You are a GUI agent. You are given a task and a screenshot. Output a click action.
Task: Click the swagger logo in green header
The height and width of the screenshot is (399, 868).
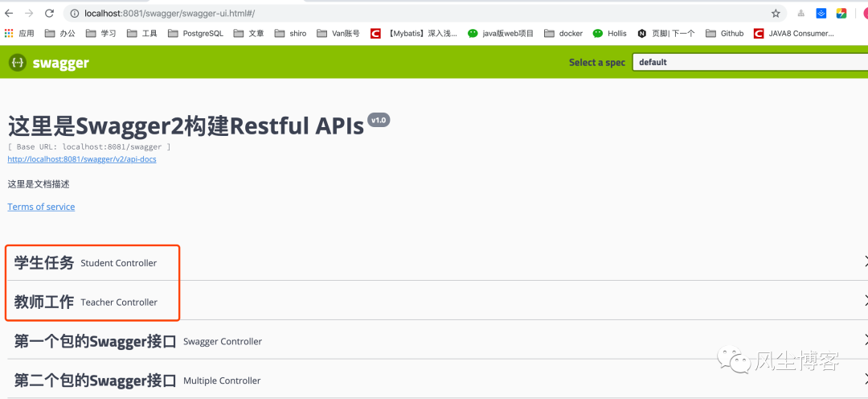(49, 63)
